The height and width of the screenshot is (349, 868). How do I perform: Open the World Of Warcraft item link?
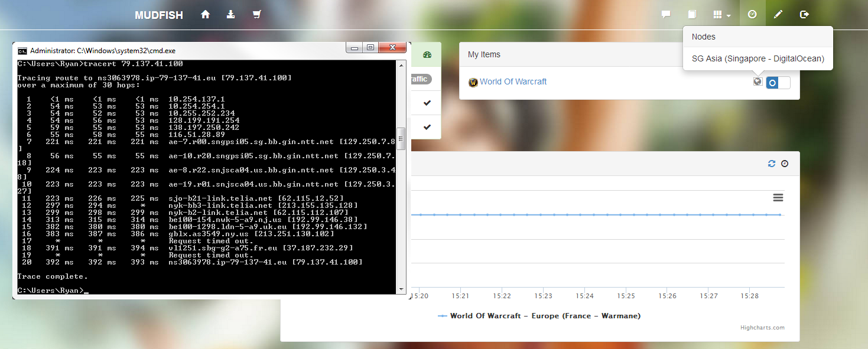point(513,81)
